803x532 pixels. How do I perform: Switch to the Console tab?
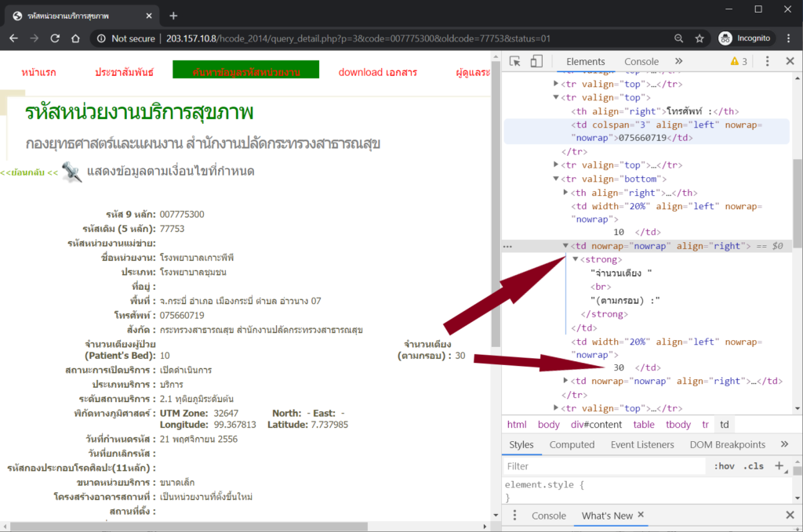click(641, 61)
